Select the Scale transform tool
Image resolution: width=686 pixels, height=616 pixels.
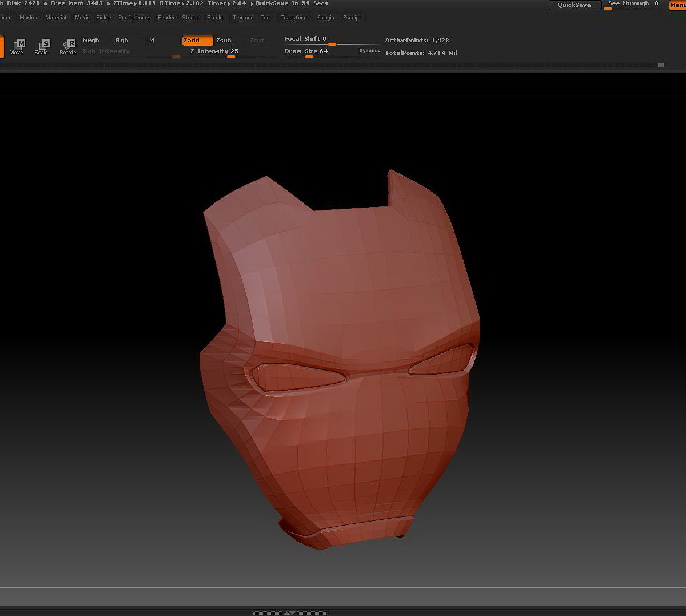point(41,46)
